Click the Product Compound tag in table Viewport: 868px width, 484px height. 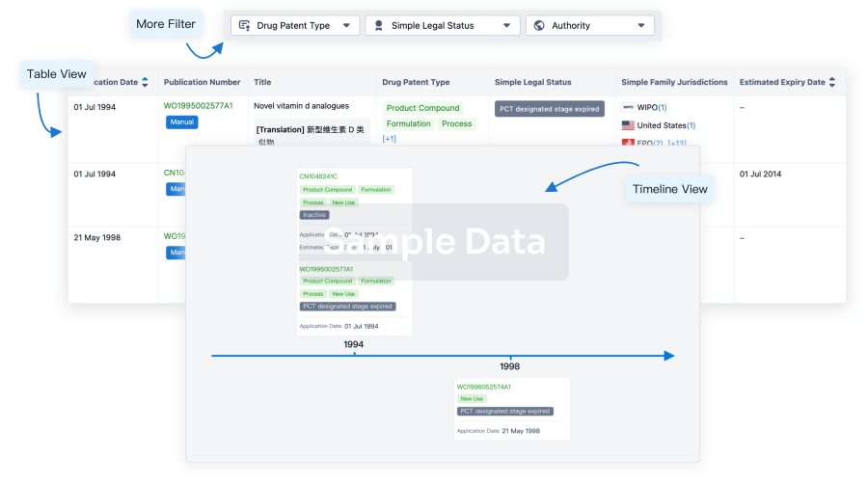tap(423, 108)
